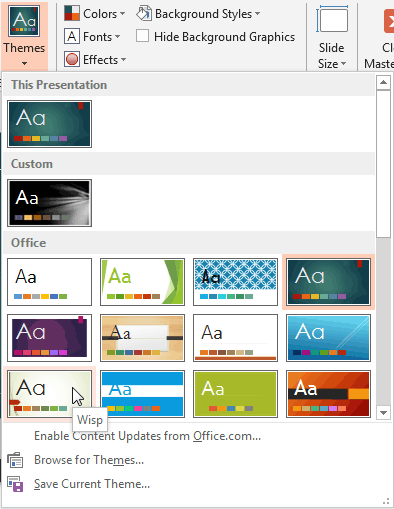Click the themes gallery scrollbar thumb
Image resolution: width=394 pixels, height=509 pixels.
pos(383,164)
